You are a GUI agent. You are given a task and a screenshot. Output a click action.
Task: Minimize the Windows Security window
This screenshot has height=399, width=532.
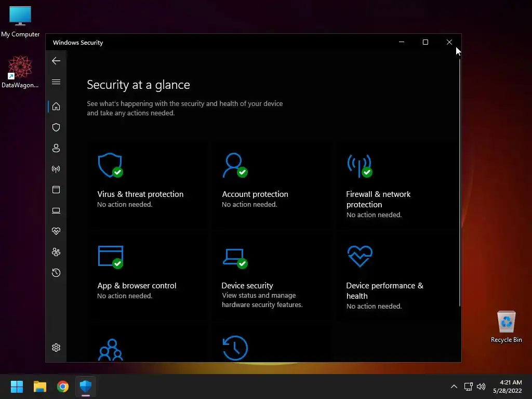point(402,42)
